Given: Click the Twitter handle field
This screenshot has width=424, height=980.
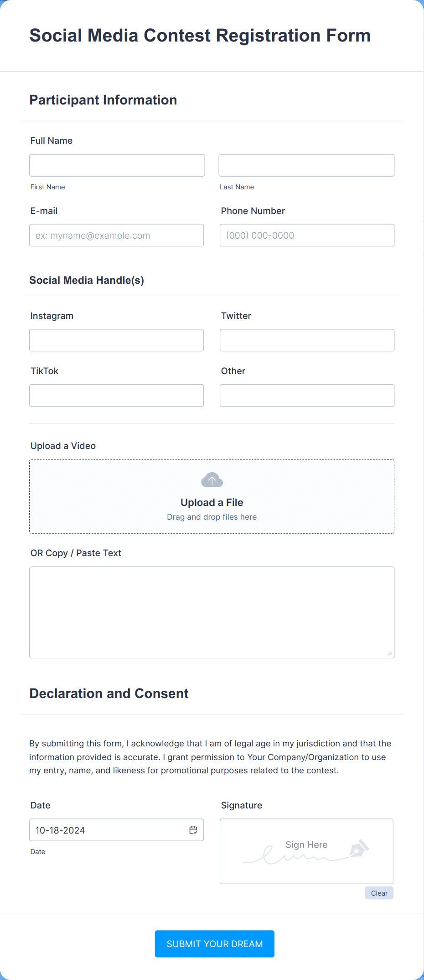Looking at the screenshot, I should 307,340.
